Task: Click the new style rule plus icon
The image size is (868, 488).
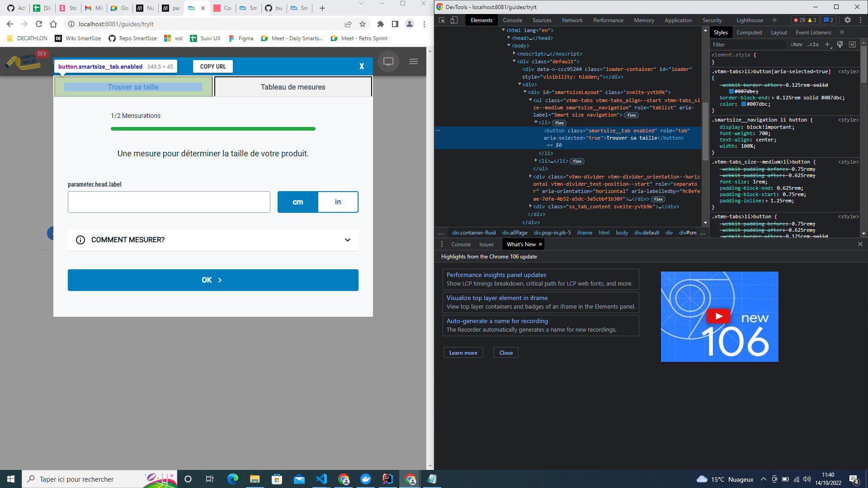Action: tap(827, 44)
